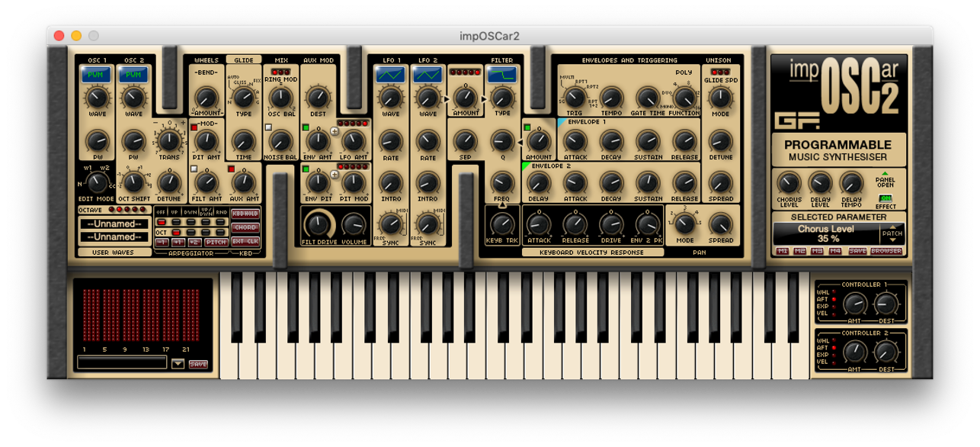Click the patch Save button

(x=858, y=251)
